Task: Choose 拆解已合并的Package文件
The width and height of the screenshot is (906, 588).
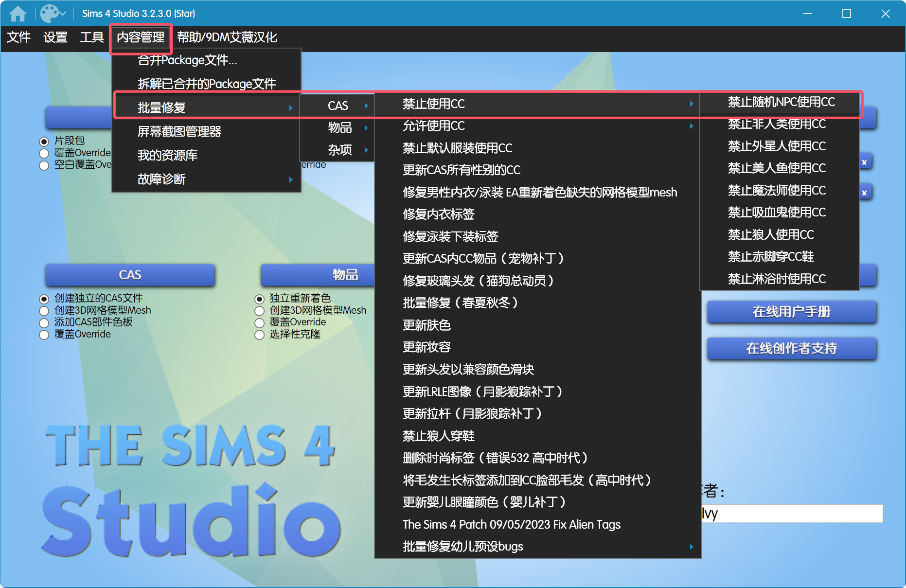Action: pos(206,84)
